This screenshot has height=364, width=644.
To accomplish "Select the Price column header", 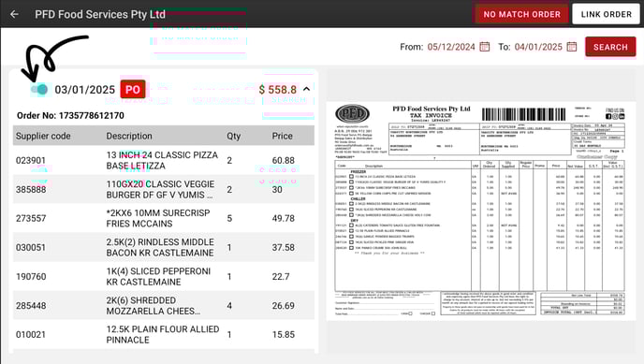I will 282,136.
